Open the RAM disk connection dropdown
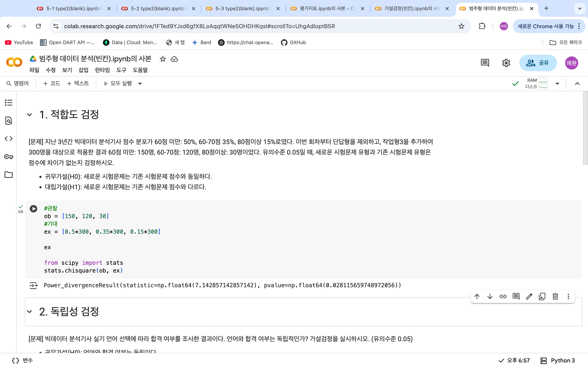This screenshot has height=368, width=588. point(557,83)
